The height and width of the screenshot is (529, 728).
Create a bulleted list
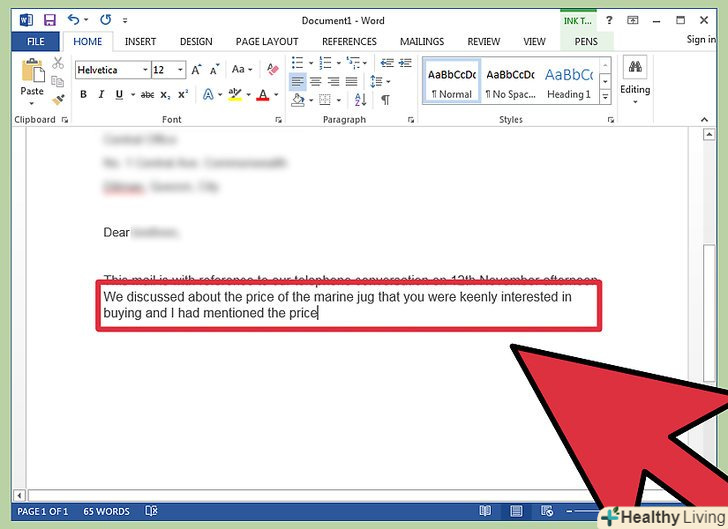point(297,62)
